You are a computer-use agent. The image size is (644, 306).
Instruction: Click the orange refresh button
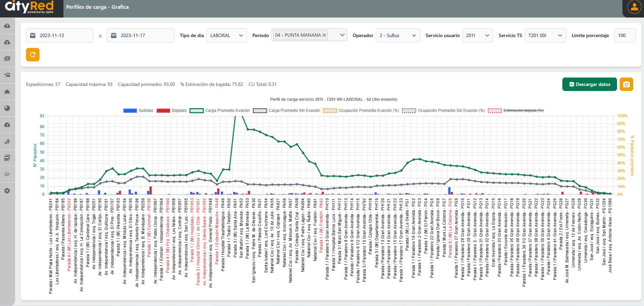(x=33, y=55)
